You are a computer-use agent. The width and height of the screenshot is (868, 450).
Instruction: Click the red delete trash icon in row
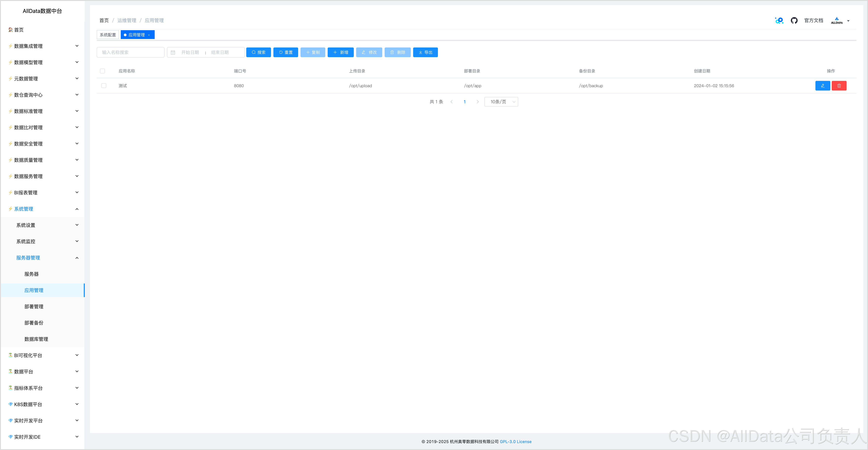click(839, 86)
